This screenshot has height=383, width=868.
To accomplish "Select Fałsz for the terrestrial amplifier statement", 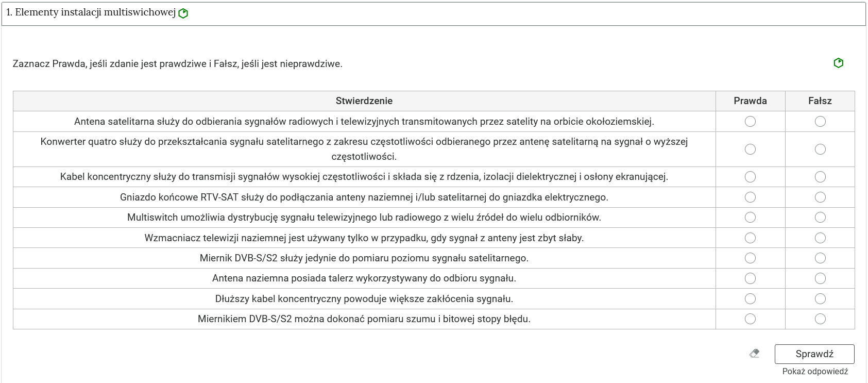I will click(821, 238).
